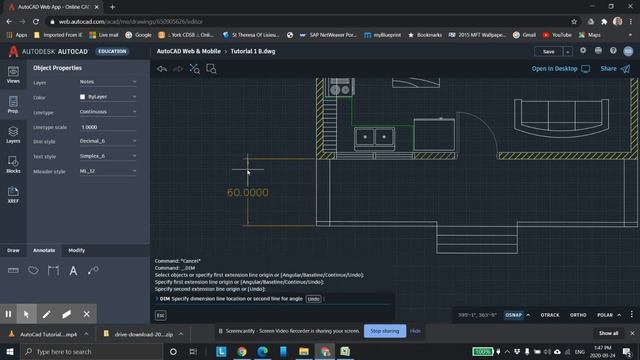The width and height of the screenshot is (640, 360).
Task: Open the YouTube bookmark
Action: coord(557,35)
